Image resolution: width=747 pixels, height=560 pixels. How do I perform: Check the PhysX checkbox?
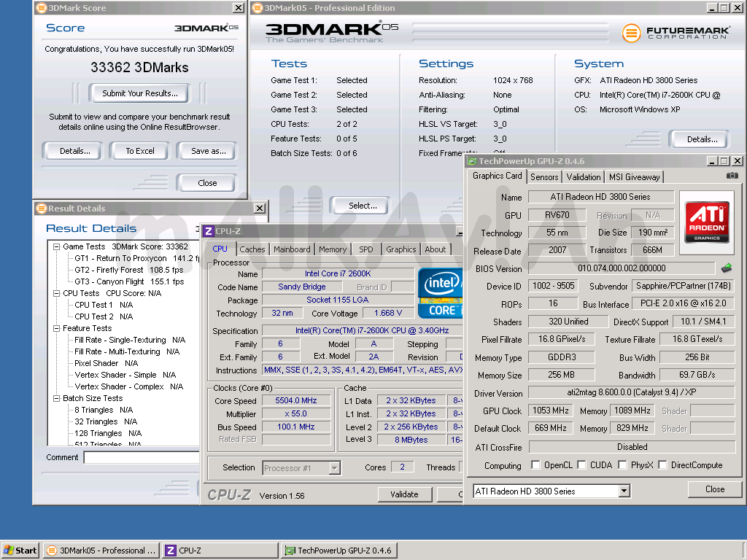tap(622, 464)
